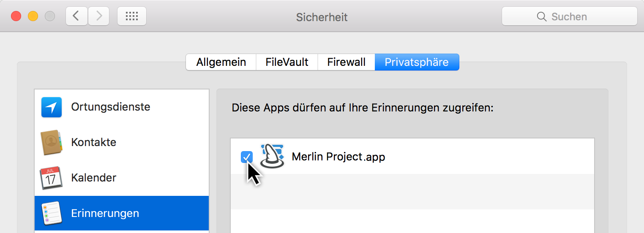The image size is (644, 233).
Task: Select the Privatsphäre tab
Action: pyautogui.click(x=417, y=62)
